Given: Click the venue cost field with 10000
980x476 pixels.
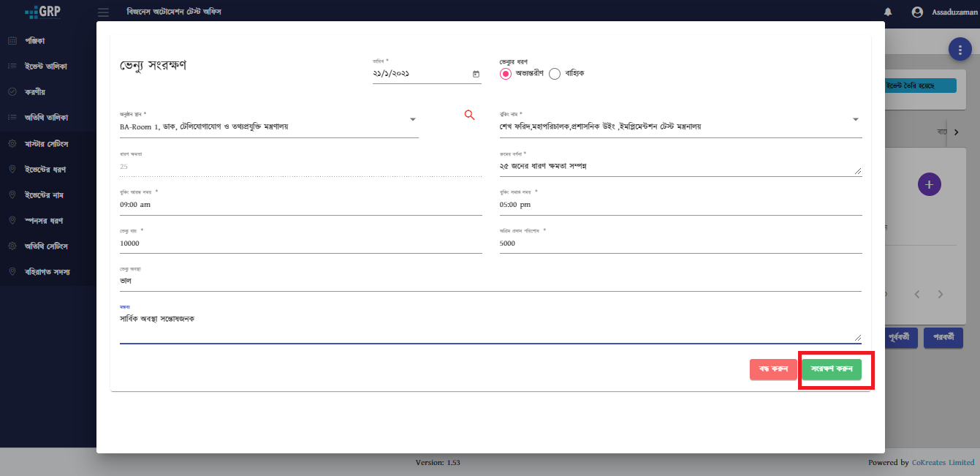Looking at the screenshot, I should pos(301,243).
